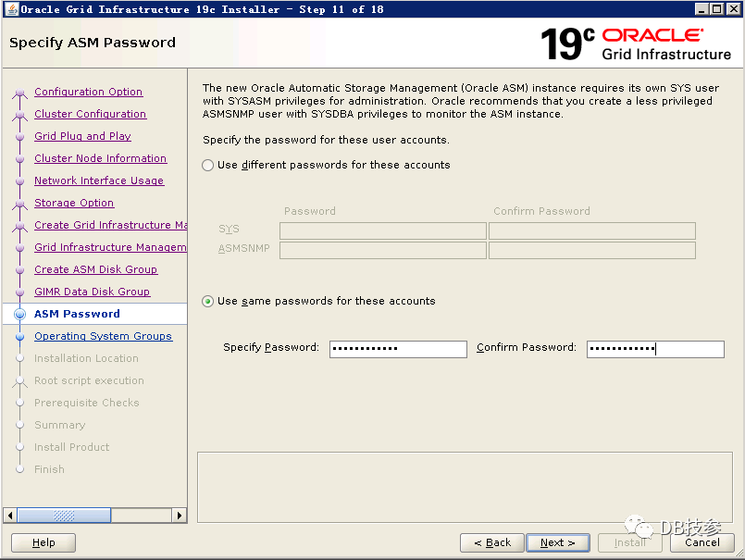Go to Network Interface Usage step

99,180
